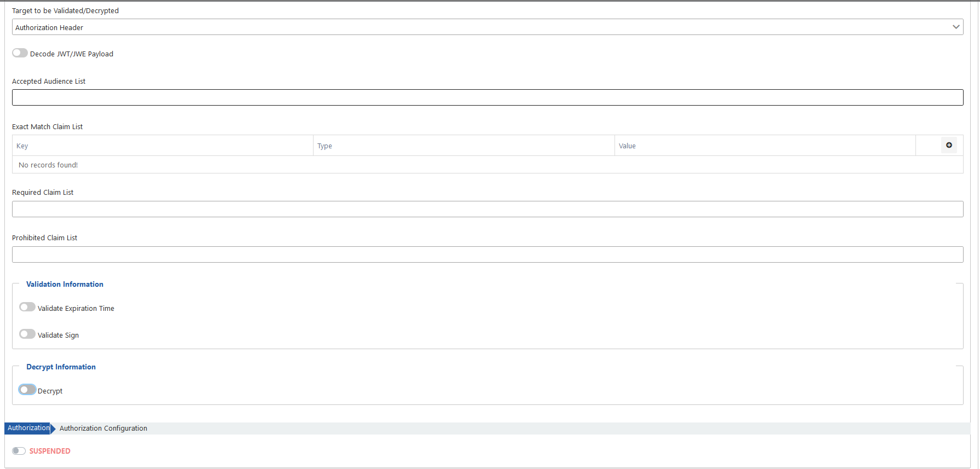This screenshot has height=469, width=980.
Task: Open Authorization Configuration step
Action: click(103, 429)
